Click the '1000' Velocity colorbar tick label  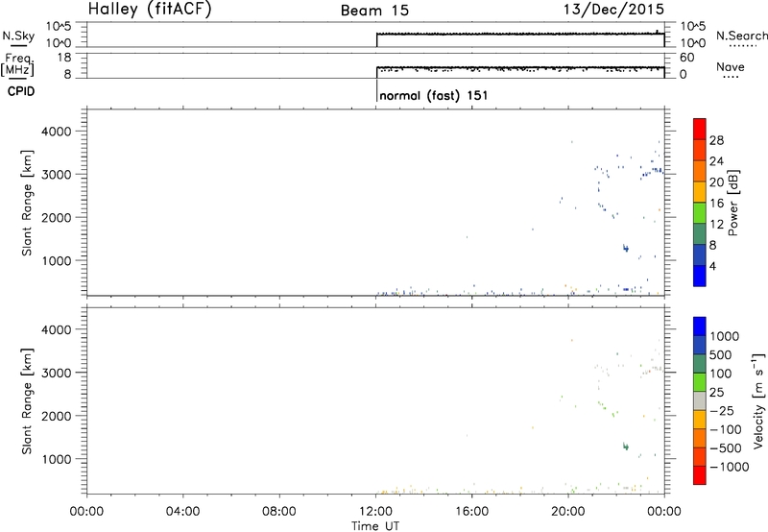[x=725, y=336]
